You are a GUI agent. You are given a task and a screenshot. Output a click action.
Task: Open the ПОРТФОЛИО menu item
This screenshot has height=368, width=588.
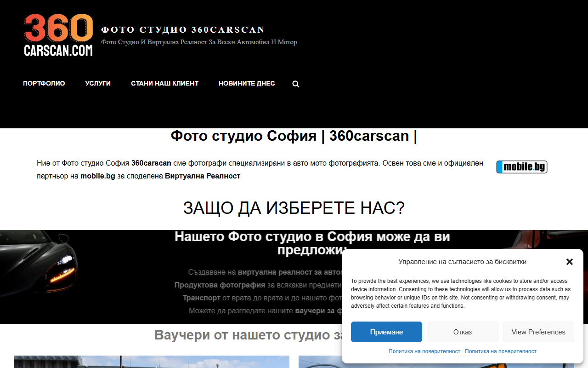(x=44, y=83)
